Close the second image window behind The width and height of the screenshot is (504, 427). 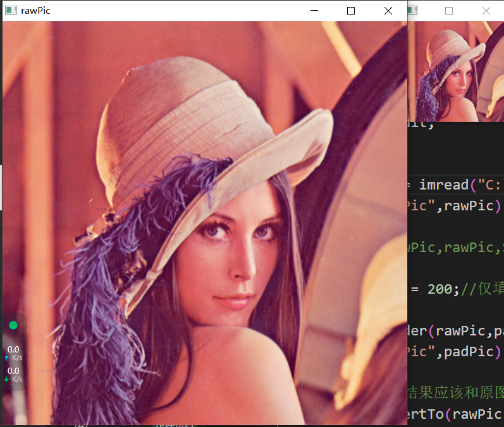[486, 11]
